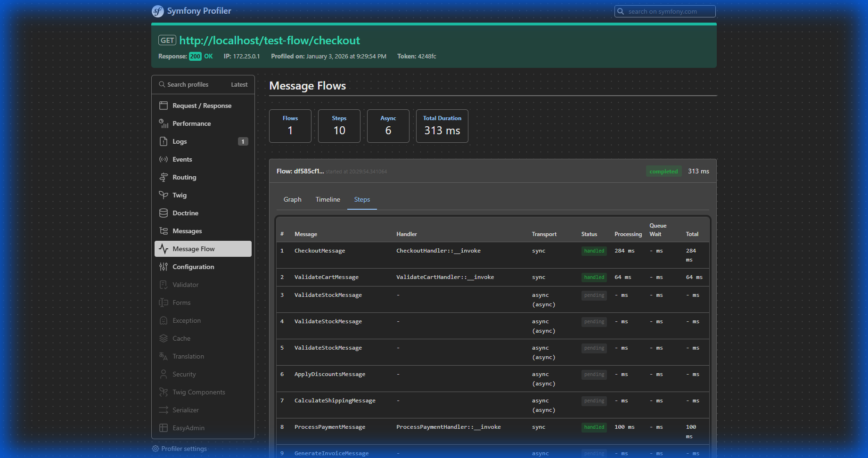Viewport: 868px width, 458px height.
Task: Select Messages in the sidebar menu
Action: coord(187,231)
